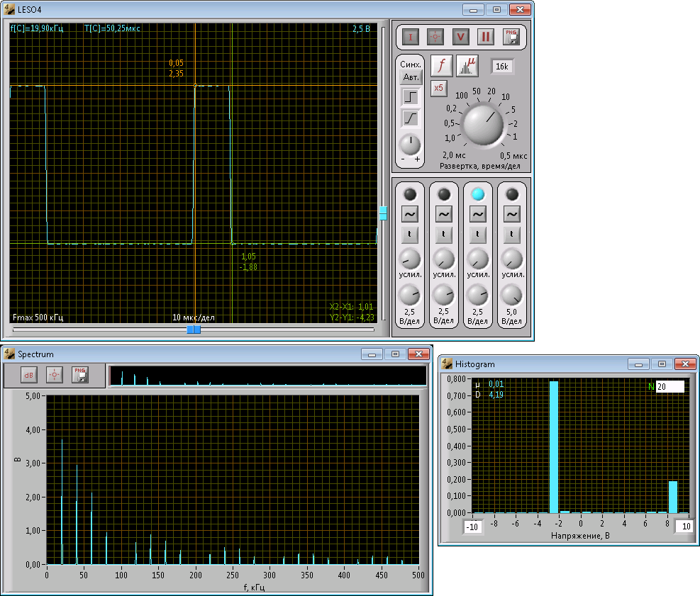
Task: Click the 't' button of second channel
Action: tap(444, 235)
